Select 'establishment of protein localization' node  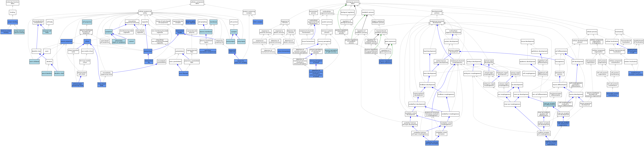(636, 74)
